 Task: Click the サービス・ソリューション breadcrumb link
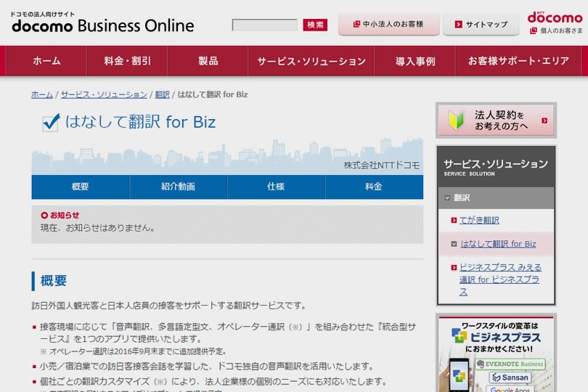point(104,94)
